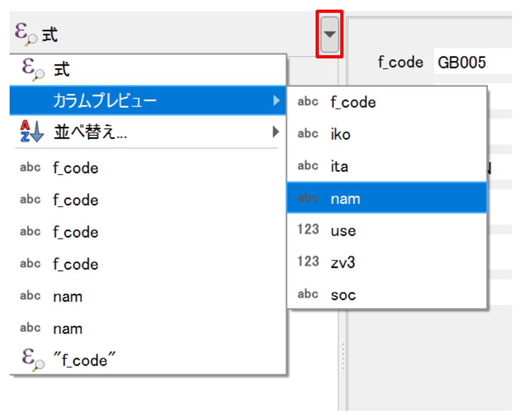
Task: Select the 式 menu entry
Action: click(x=148, y=70)
